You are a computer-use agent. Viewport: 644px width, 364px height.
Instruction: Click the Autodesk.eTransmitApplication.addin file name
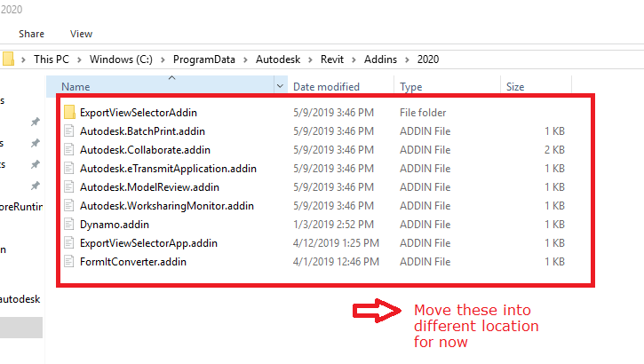click(168, 169)
